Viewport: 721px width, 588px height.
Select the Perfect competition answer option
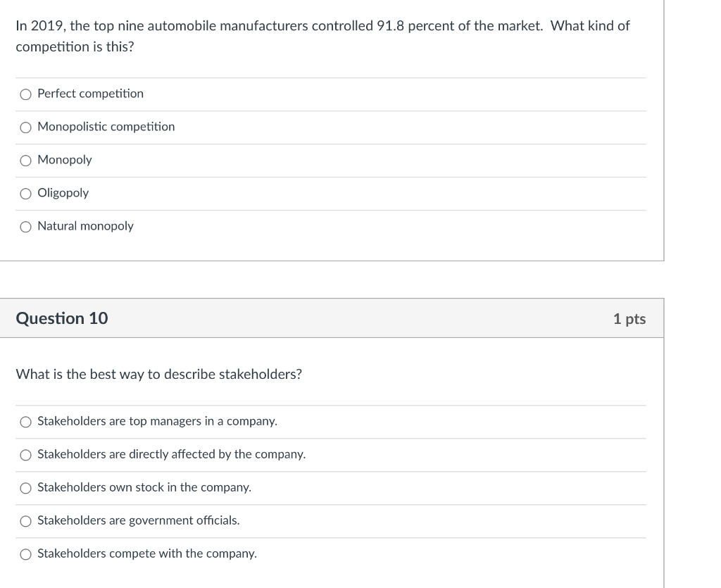click(x=25, y=94)
